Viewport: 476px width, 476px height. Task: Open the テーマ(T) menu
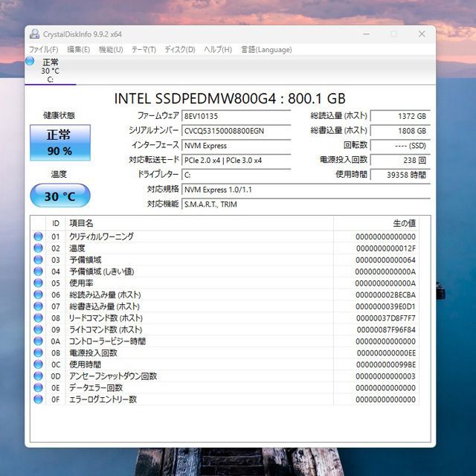point(144,50)
